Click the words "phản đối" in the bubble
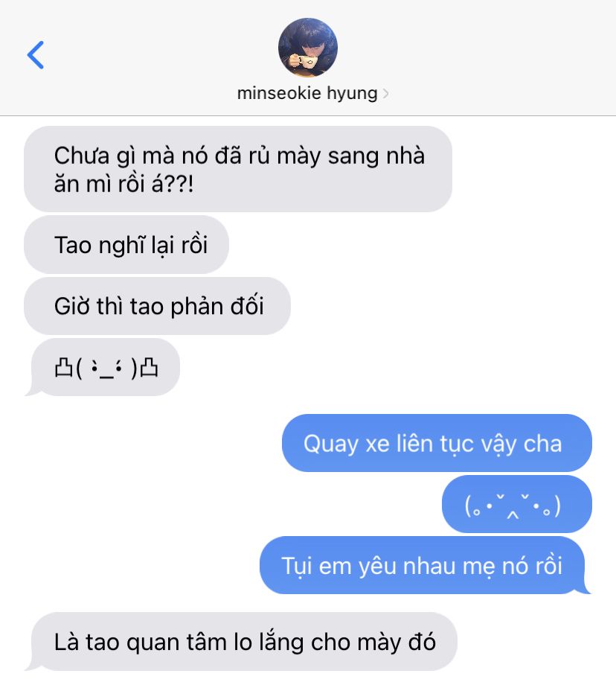 (x=217, y=307)
